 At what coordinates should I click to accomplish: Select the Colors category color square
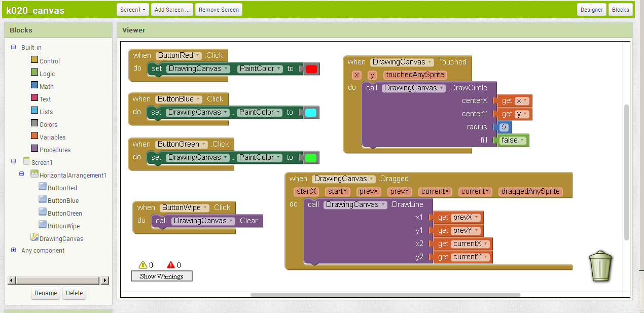pos(34,124)
